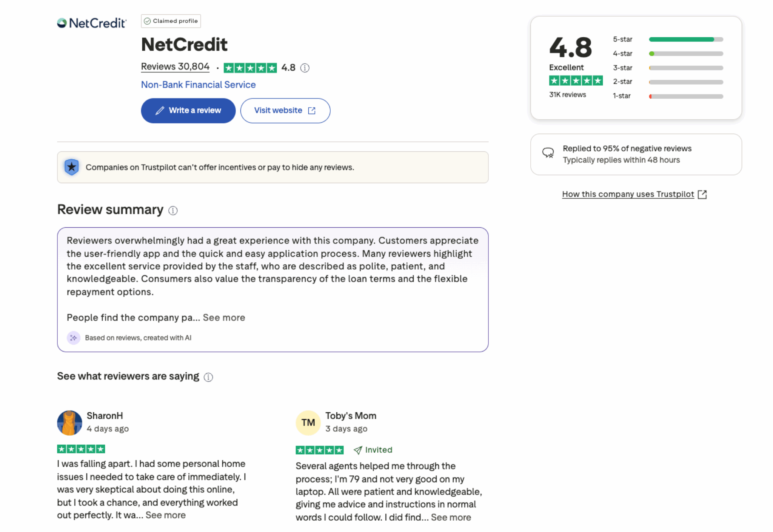Expand SharonH's review via See more
The height and width of the screenshot is (532, 773).
(x=165, y=515)
